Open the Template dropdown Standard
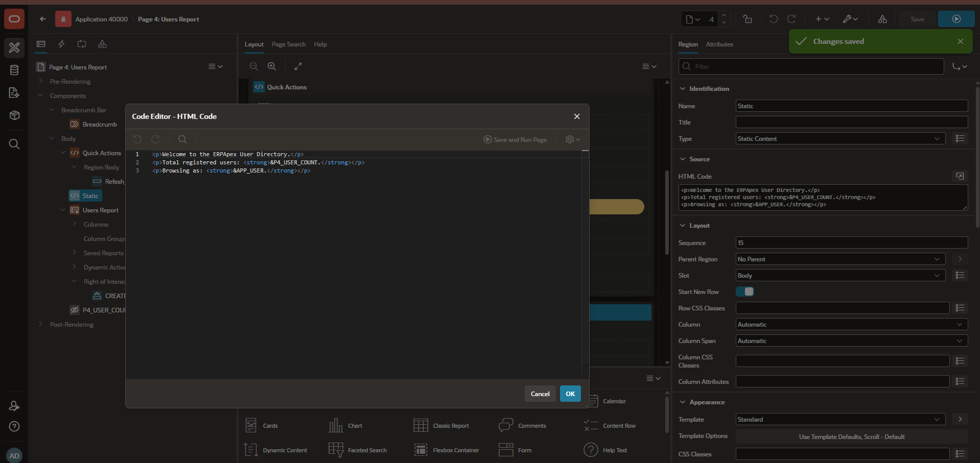Screen dimensions: 980x463 (841, 420)
